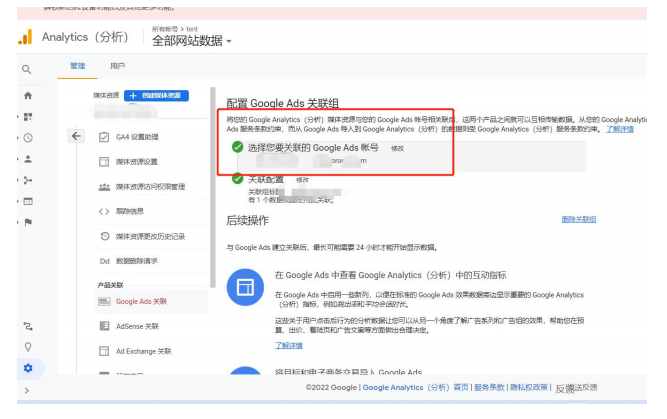Open the Acquisition branching-arrows icon

click(28, 180)
